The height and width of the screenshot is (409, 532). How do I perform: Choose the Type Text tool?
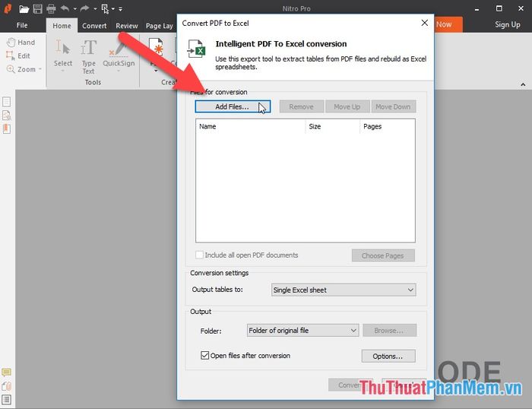[89, 56]
